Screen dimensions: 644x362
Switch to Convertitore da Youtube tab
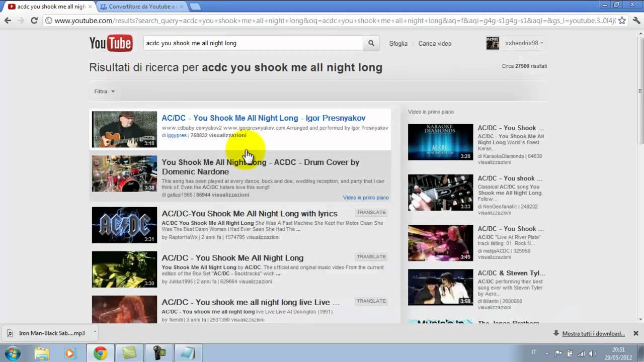point(141,7)
